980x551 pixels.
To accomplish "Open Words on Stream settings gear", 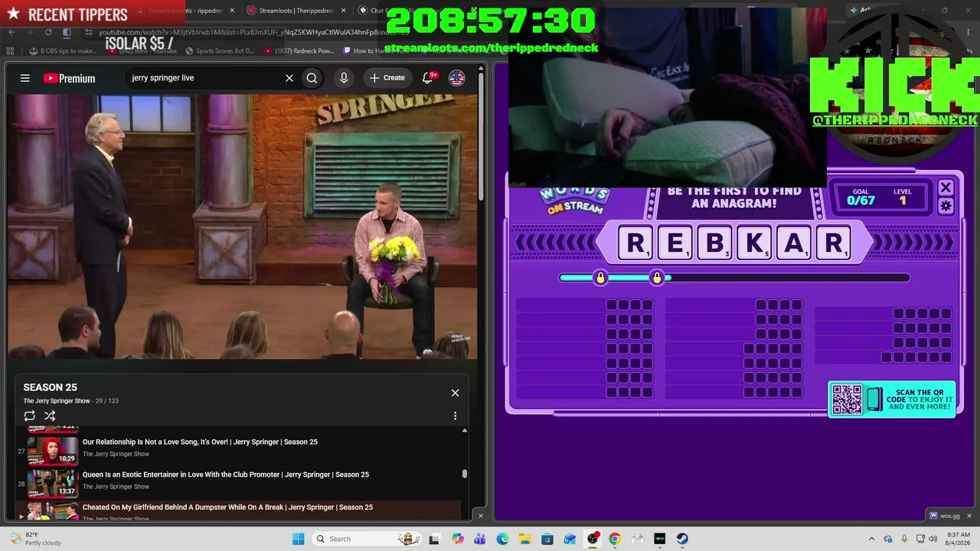I will coord(946,206).
